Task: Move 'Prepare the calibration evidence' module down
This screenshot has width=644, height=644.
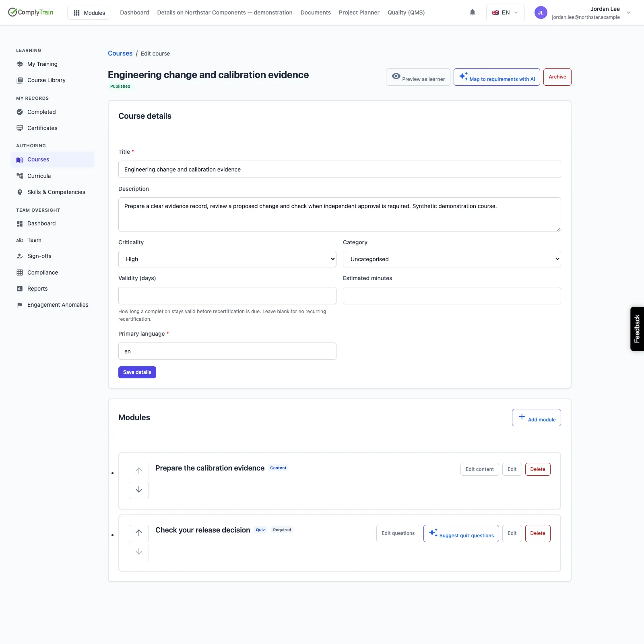Action: (139, 490)
